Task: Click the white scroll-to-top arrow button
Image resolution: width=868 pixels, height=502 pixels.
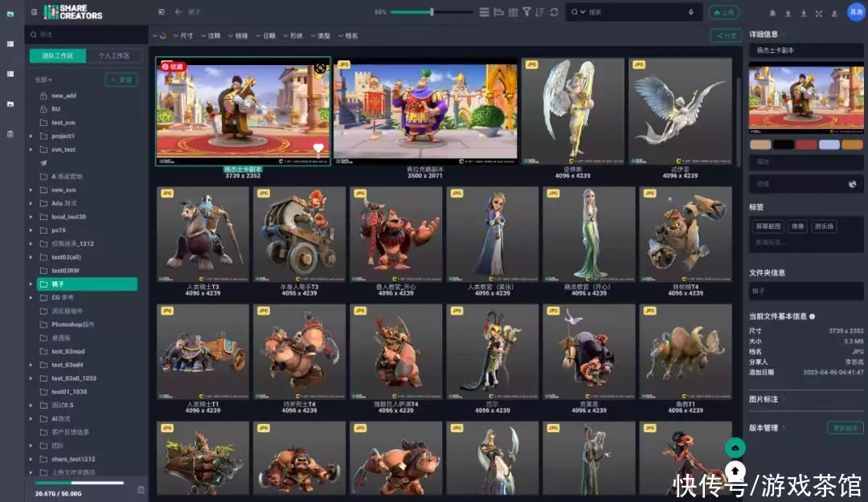Action: tap(735, 471)
